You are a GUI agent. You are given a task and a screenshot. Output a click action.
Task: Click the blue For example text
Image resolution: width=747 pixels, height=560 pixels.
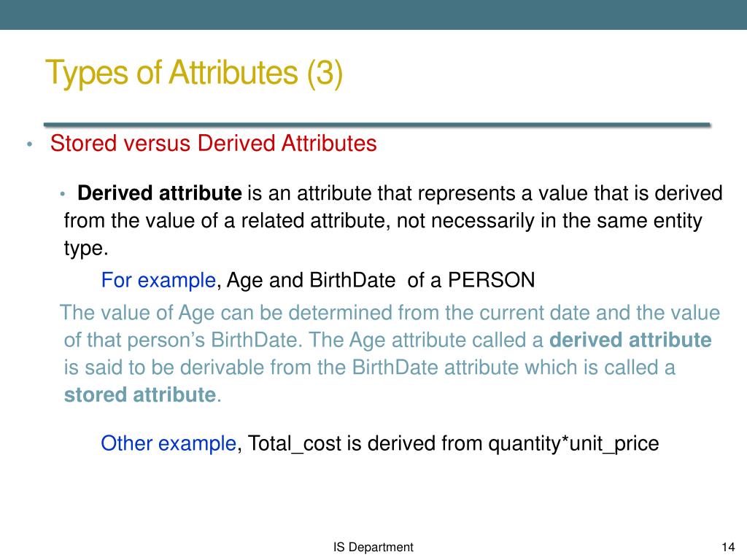tap(158, 280)
